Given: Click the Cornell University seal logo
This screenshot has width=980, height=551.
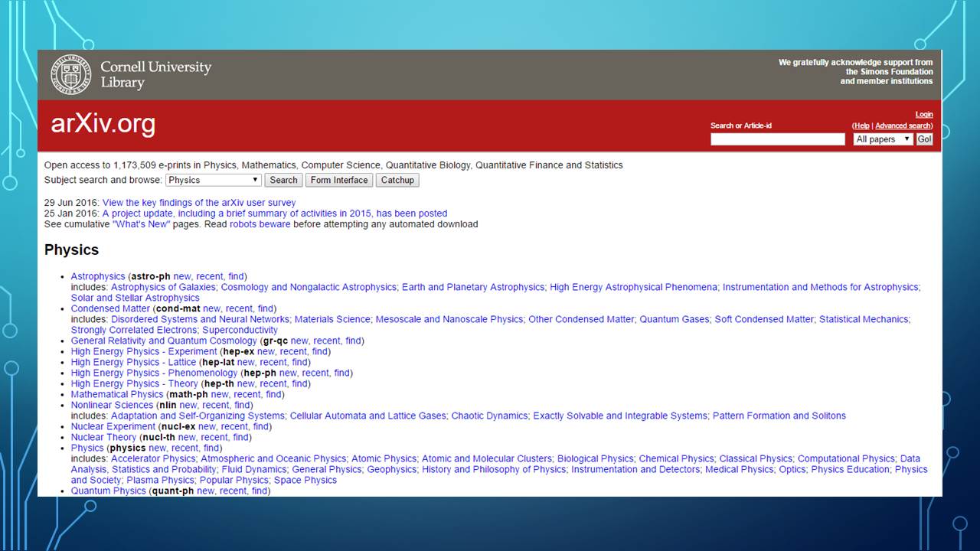Looking at the screenshot, I should [70, 74].
